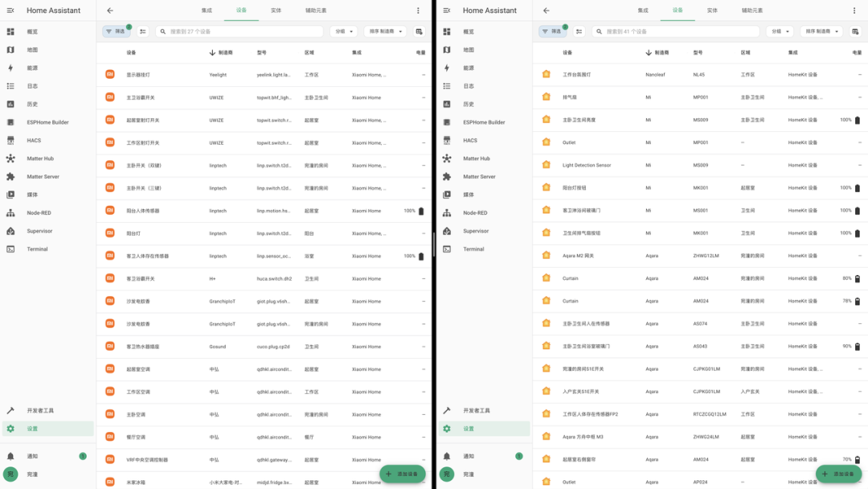Expand the 分组 grouping dropdown in right window
Screen dimensions: 868x489
coord(780,31)
